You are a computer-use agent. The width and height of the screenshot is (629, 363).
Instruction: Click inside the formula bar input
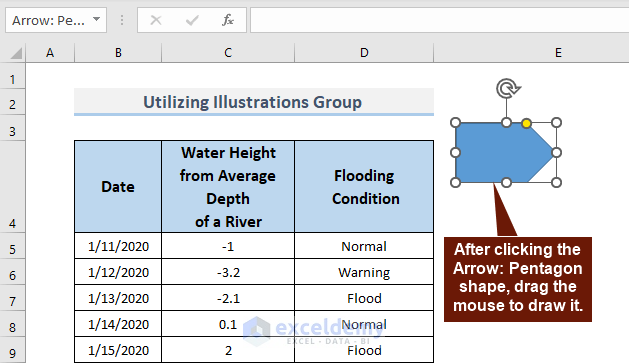(440, 20)
